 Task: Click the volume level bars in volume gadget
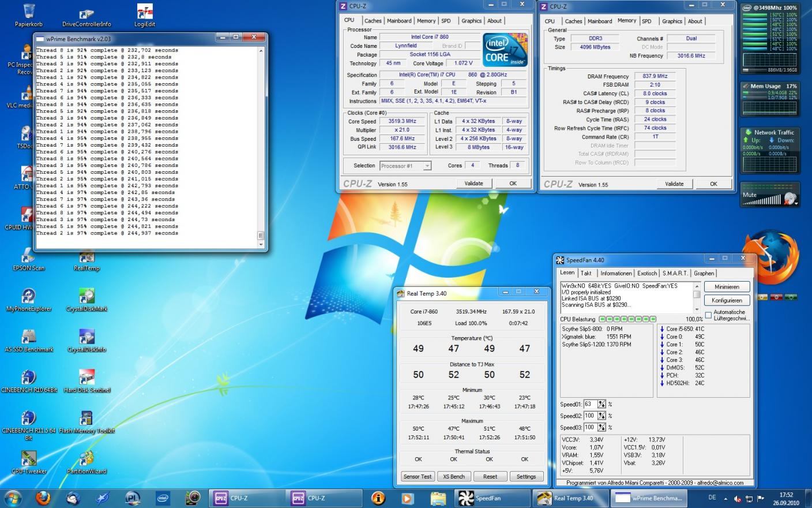pyautogui.click(x=761, y=200)
